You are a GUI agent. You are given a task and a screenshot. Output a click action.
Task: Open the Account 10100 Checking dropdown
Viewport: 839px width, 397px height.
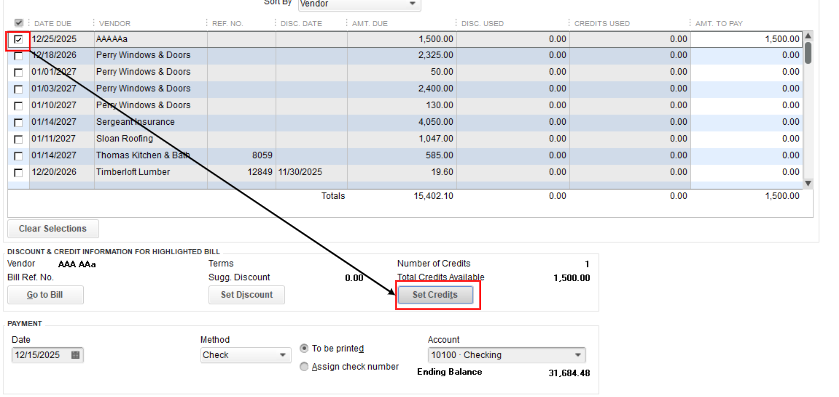pyautogui.click(x=507, y=355)
